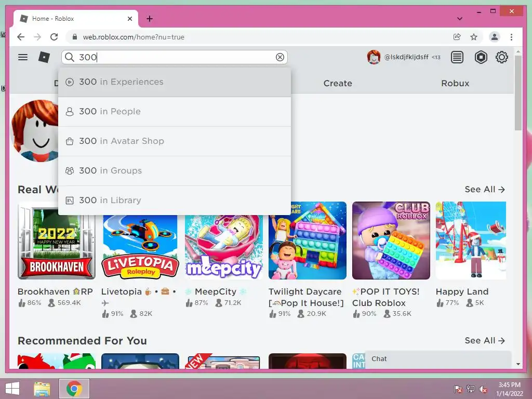Click the volume icon in system tray
Screen dimensions: 532x399
[x=483, y=389]
